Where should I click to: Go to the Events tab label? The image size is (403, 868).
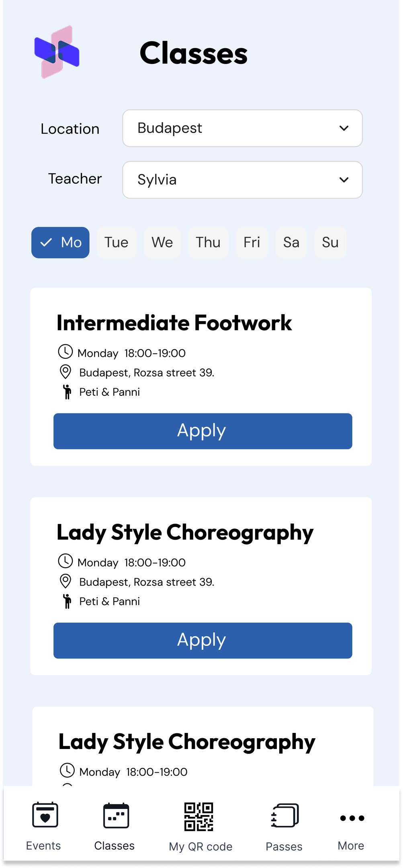coord(43,845)
